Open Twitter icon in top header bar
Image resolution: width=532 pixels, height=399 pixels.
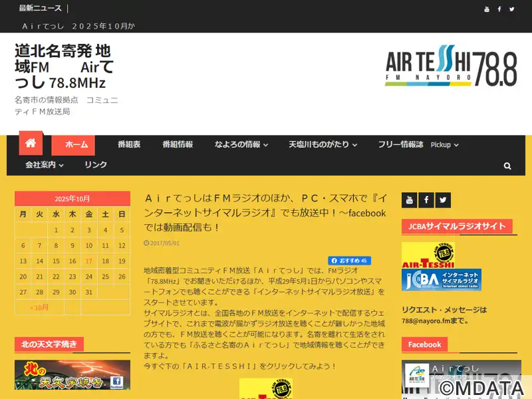(x=512, y=9)
